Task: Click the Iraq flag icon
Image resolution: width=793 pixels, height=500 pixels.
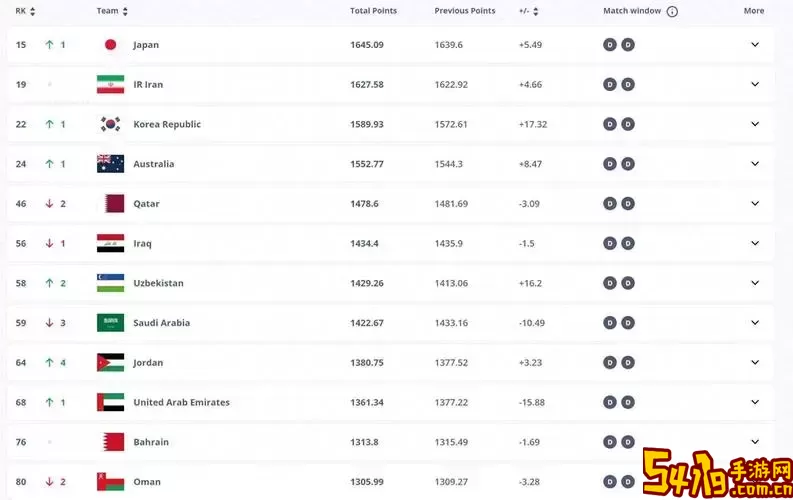Action: [x=110, y=243]
